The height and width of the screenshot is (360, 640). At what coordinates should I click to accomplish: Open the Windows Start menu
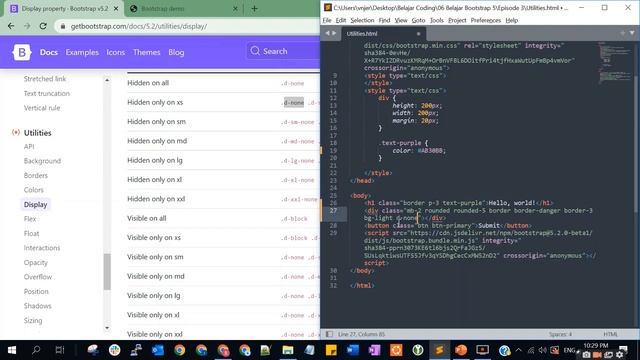(x=11, y=350)
